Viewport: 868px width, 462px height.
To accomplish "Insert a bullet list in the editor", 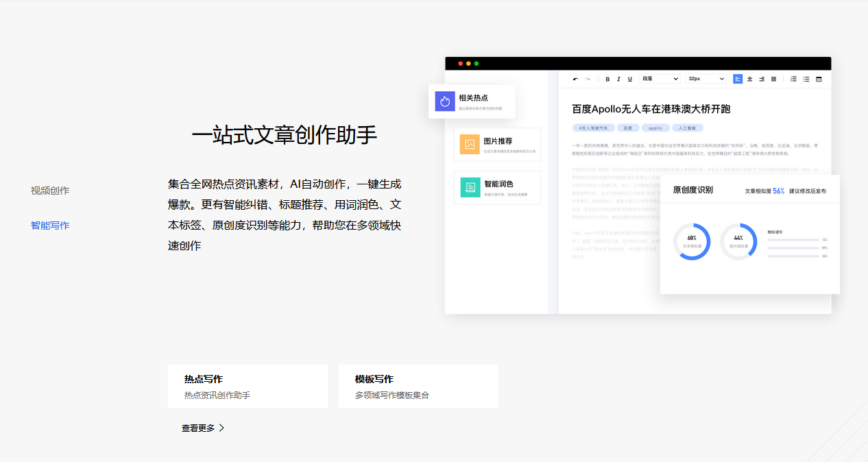I will tap(806, 78).
